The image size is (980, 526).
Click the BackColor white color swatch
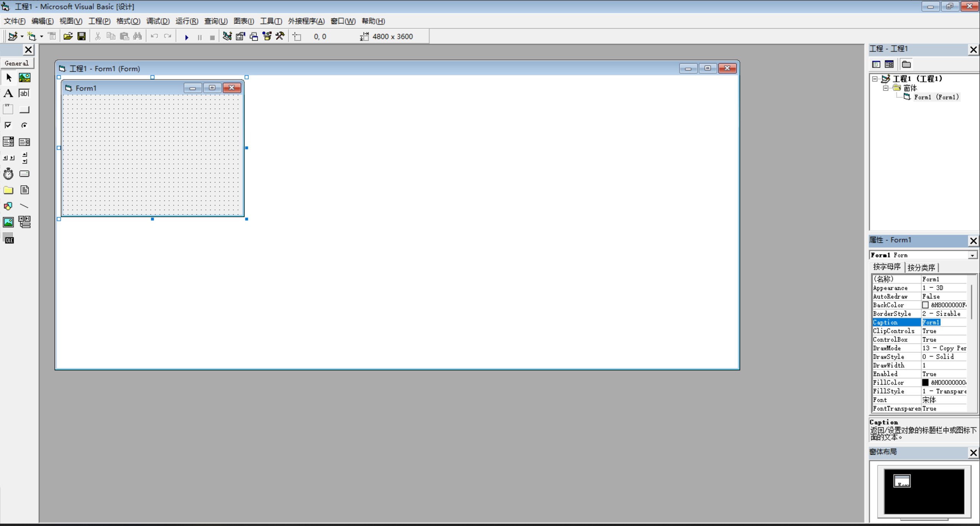click(925, 305)
